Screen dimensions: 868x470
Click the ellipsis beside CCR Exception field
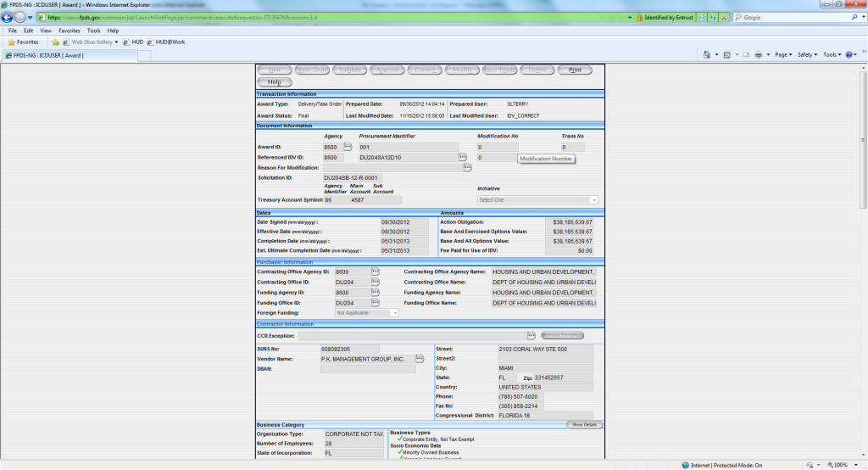[x=531, y=335]
